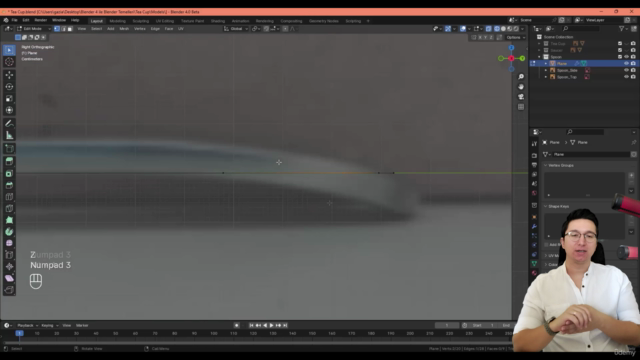This screenshot has height=360, width=640.
Task: Select the Shear tool
Action: (9, 278)
